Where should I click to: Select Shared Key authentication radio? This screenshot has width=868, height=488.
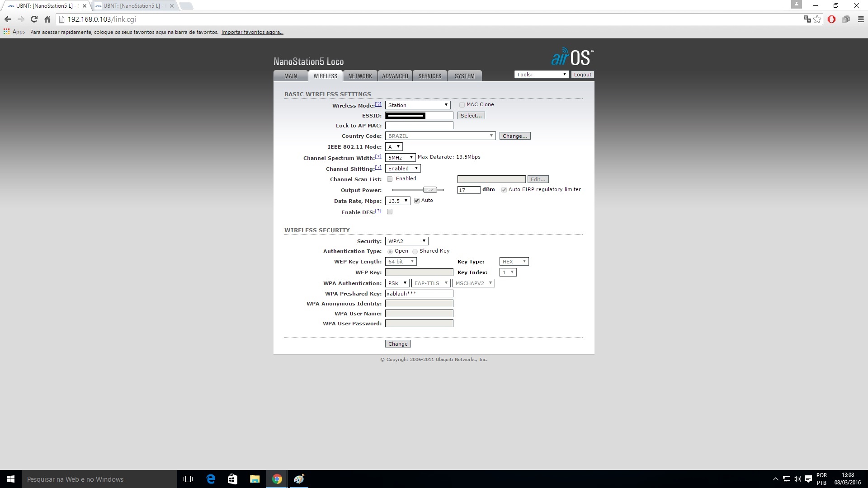415,251
